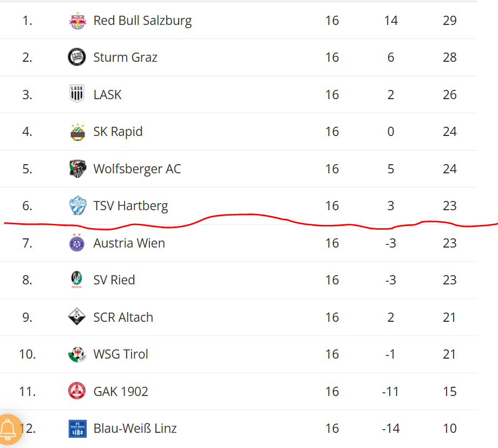
Task: Click GAK 1902's -11 goal difference
Action: coord(390,392)
